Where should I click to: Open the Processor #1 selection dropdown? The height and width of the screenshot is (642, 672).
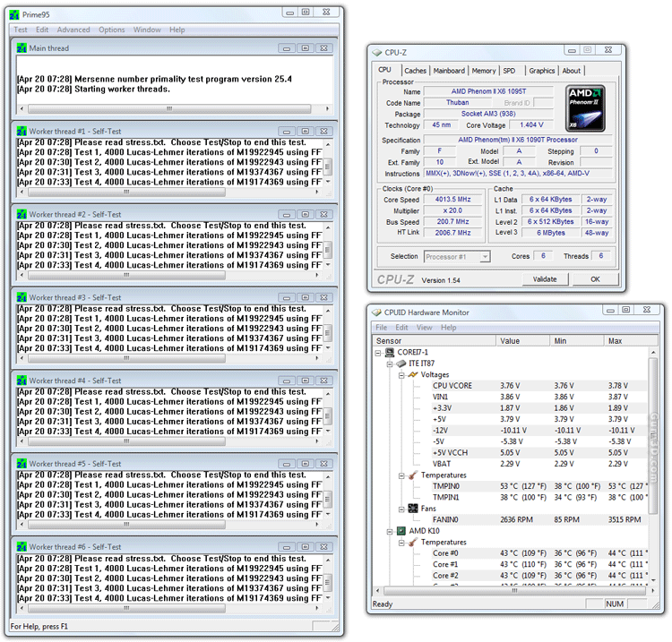coord(485,256)
